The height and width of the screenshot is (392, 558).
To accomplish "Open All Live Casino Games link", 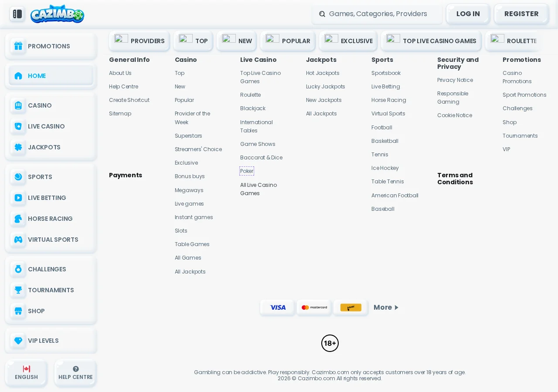I will pyautogui.click(x=259, y=189).
